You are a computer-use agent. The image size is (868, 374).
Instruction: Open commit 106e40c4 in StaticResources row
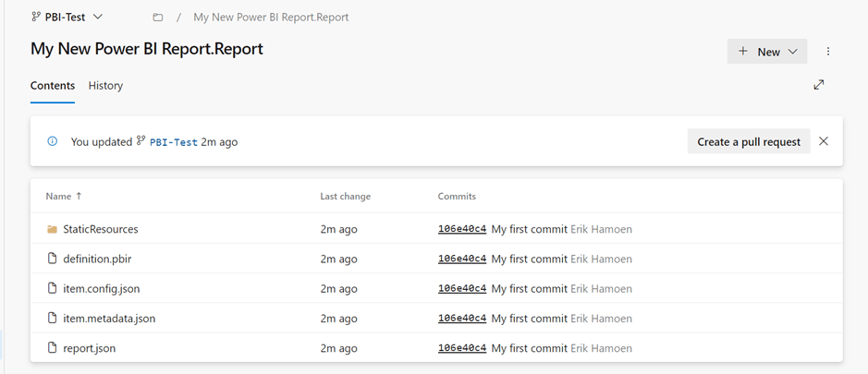point(462,229)
